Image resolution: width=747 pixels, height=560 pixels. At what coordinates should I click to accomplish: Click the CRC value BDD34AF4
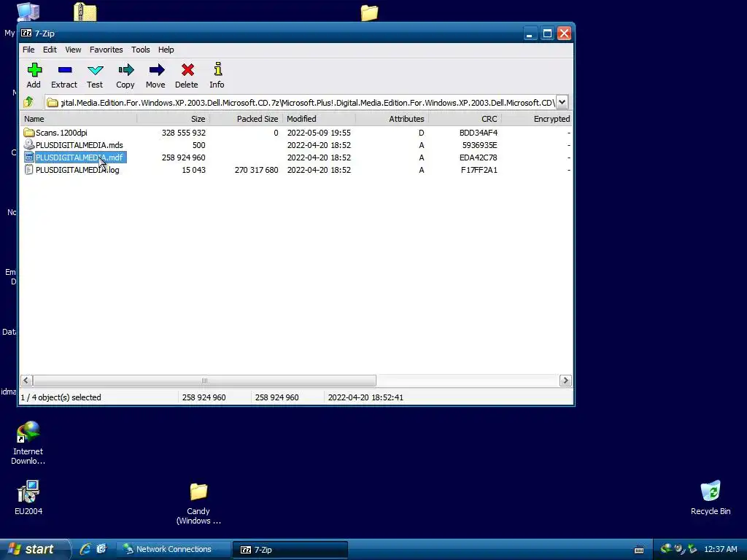tap(479, 133)
